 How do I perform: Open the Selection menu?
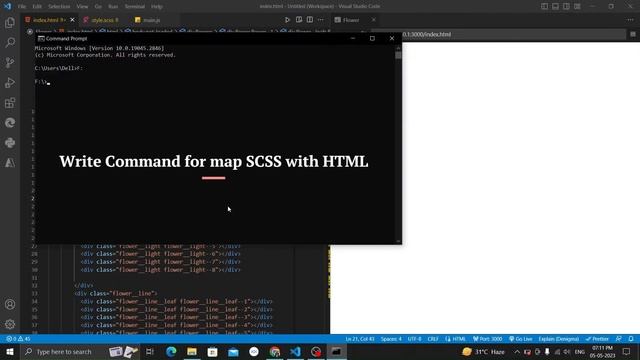pyautogui.click(x=59, y=7)
